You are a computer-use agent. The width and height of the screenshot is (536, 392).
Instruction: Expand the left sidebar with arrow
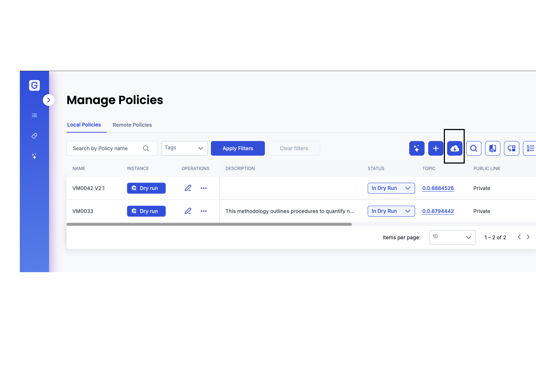pyautogui.click(x=49, y=100)
